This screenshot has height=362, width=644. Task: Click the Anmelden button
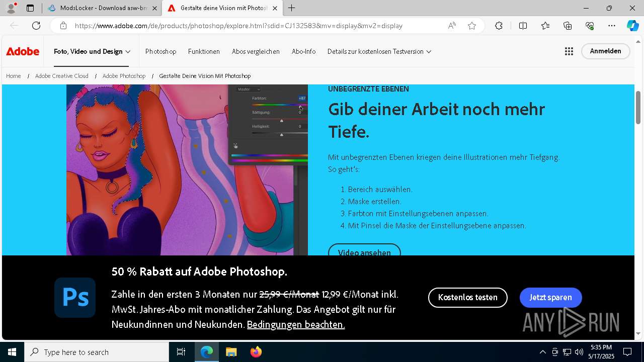605,51
